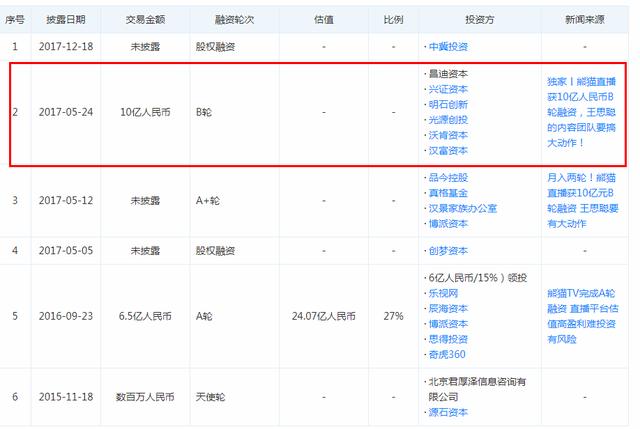Viewport: 640px width, 429px height.
Task: Open 博派资本 link in the A轮 row
Action: (448, 324)
